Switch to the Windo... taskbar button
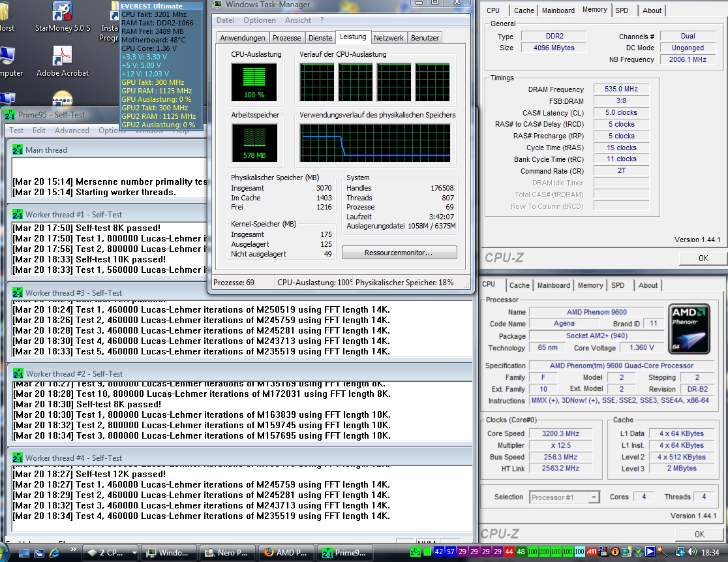The height and width of the screenshot is (562, 728). pyautogui.click(x=168, y=553)
